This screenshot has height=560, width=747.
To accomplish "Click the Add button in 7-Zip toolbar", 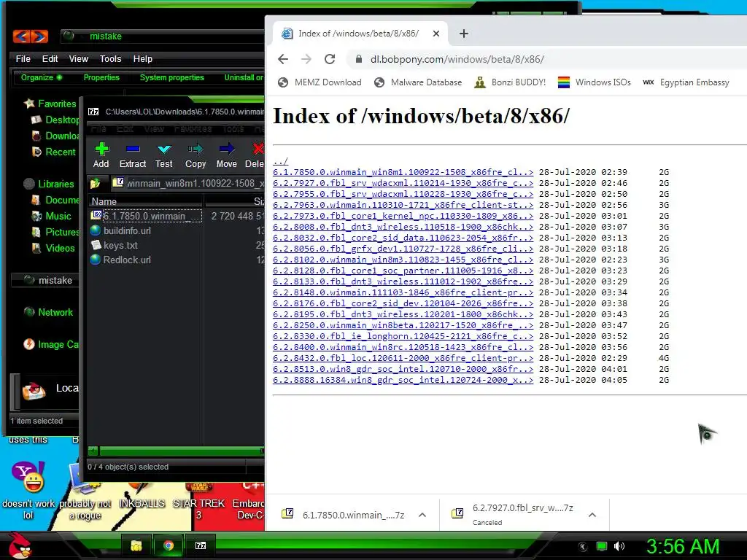I will [101, 155].
